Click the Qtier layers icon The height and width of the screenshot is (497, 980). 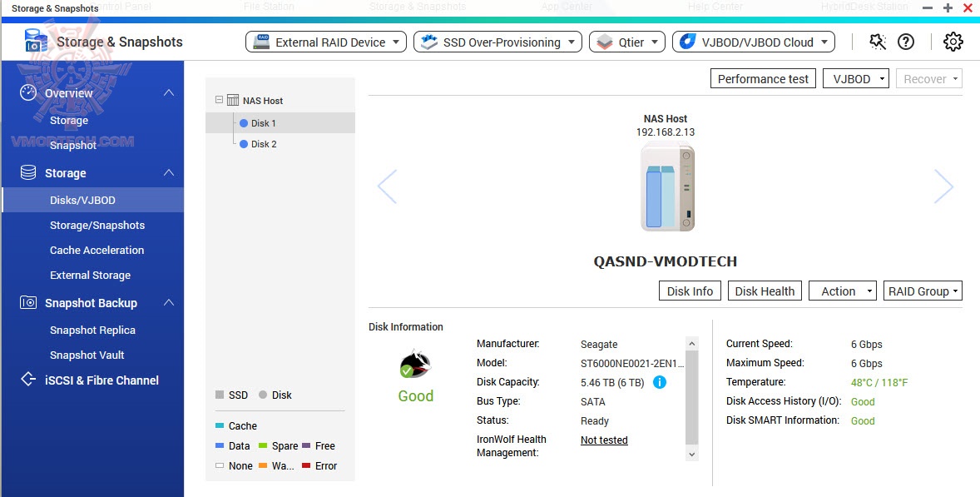click(x=604, y=42)
